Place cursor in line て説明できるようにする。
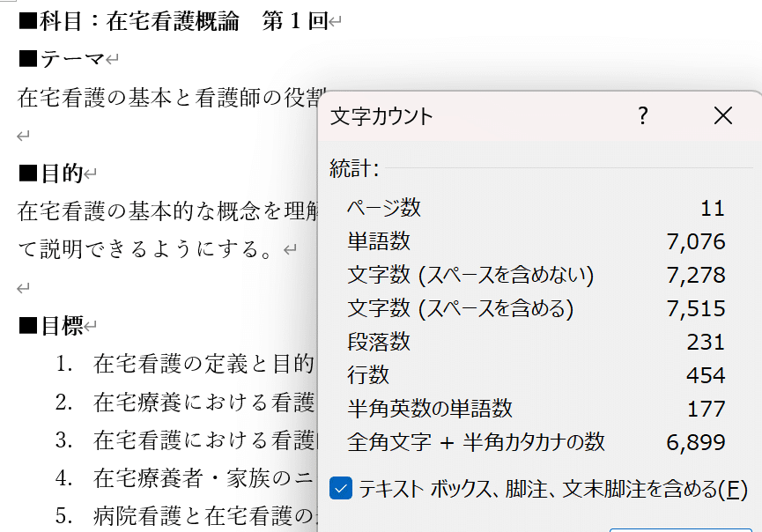Image resolution: width=762 pixels, height=532 pixels. [x=144, y=250]
